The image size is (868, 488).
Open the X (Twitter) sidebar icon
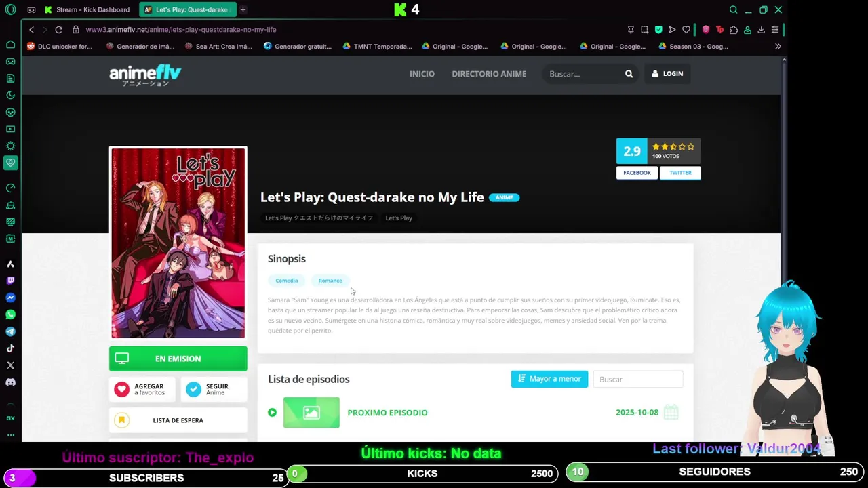[x=10, y=365]
